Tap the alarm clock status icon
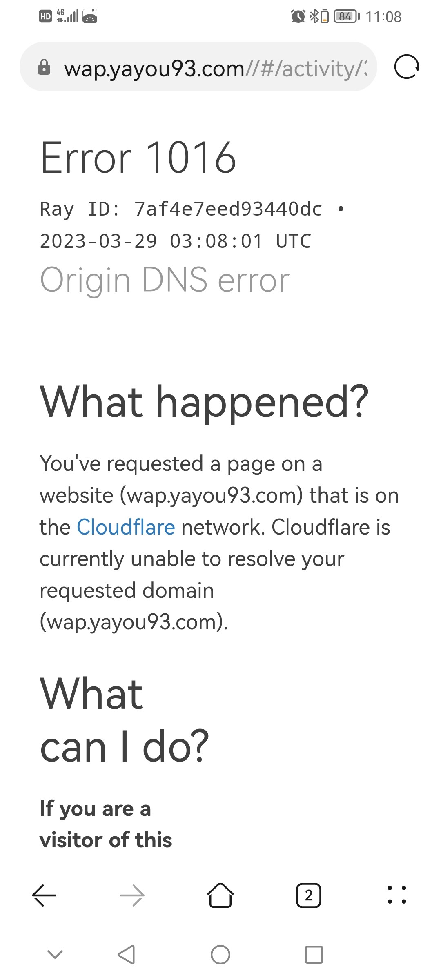 click(298, 16)
